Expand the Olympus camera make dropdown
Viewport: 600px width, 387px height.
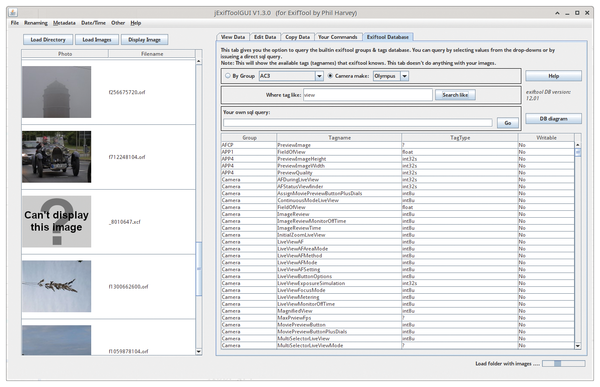404,76
